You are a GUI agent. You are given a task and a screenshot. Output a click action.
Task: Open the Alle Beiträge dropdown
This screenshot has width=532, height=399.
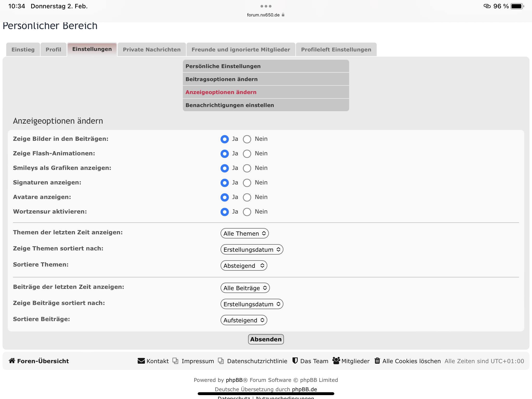(245, 288)
